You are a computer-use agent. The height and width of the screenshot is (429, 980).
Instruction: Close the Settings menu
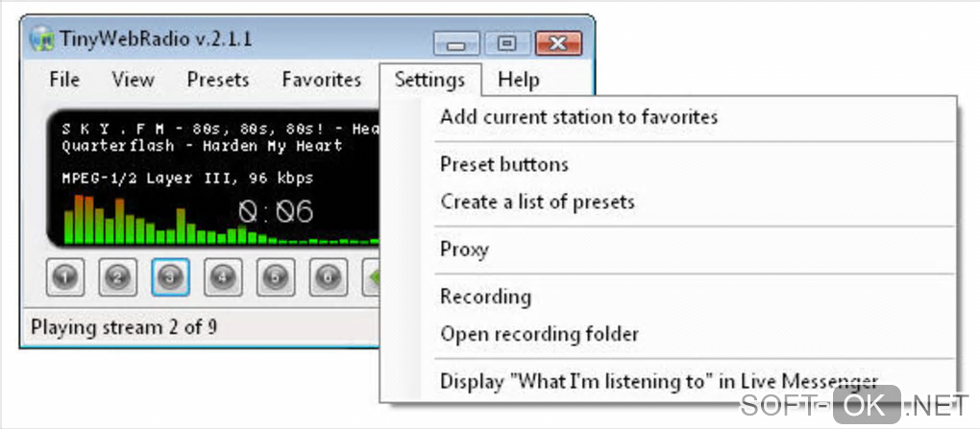tap(430, 80)
